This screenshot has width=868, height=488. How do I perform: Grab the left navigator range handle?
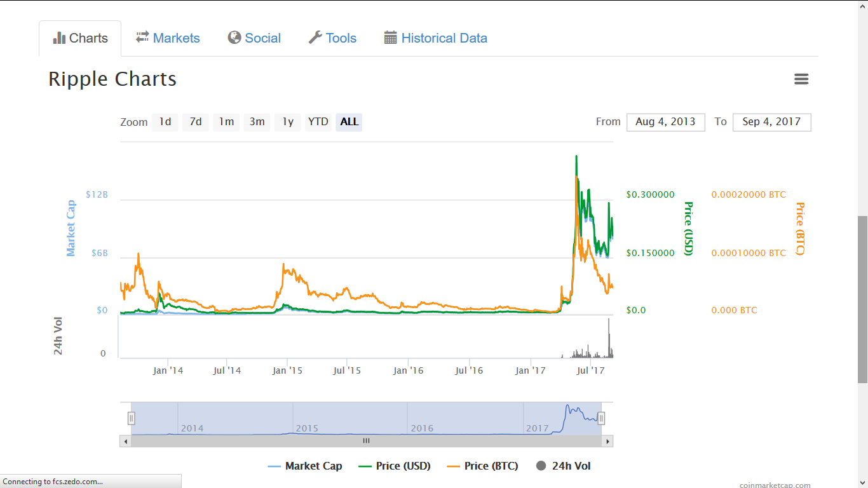(132, 418)
